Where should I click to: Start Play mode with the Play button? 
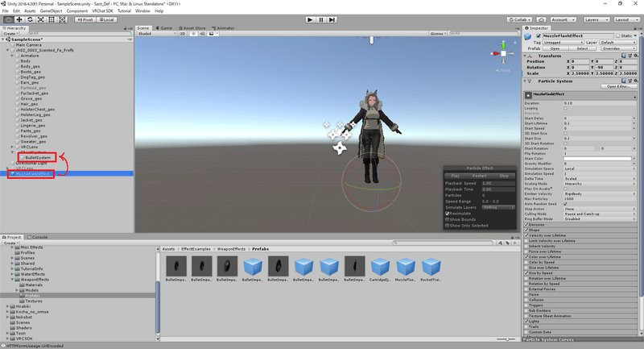(x=310, y=19)
